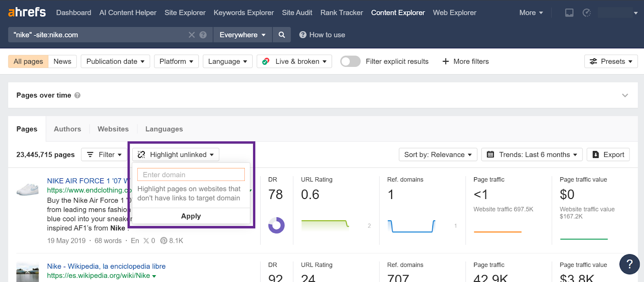
Task: Click the speedometer usage icon in header
Action: pyautogui.click(x=587, y=13)
